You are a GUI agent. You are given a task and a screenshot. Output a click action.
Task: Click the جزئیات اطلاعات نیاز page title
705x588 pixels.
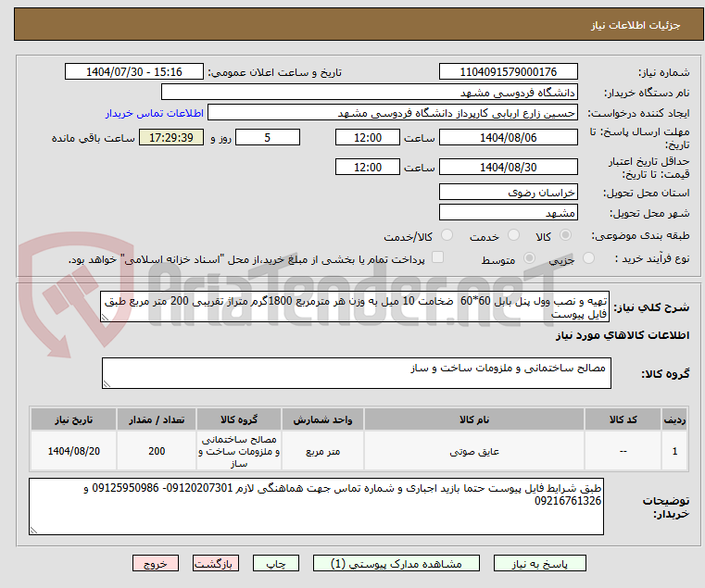[636, 25]
